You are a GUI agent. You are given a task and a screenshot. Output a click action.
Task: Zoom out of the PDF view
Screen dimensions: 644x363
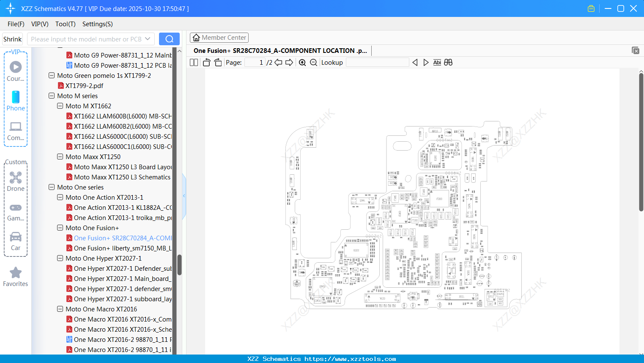(313, 62)
